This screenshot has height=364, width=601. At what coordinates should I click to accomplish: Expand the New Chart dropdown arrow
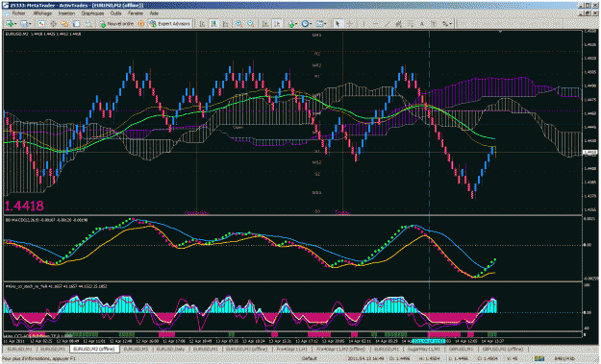tap(15, 24)
